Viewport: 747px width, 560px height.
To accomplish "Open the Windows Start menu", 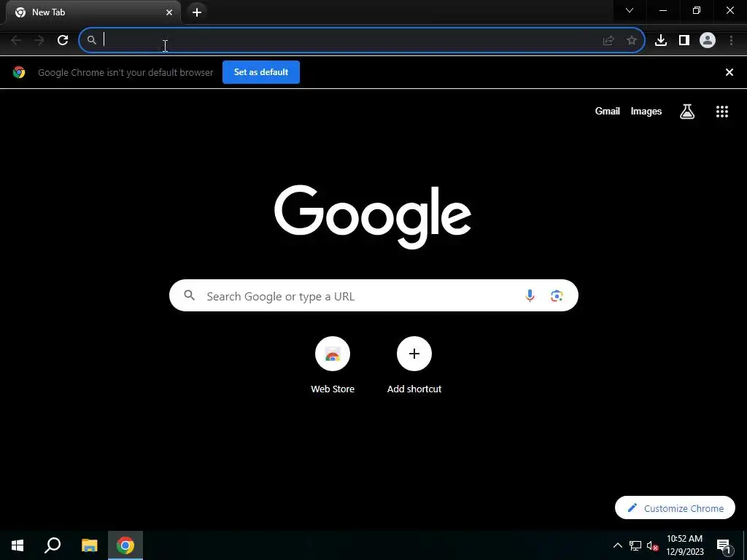I will (x=18, y=545).
